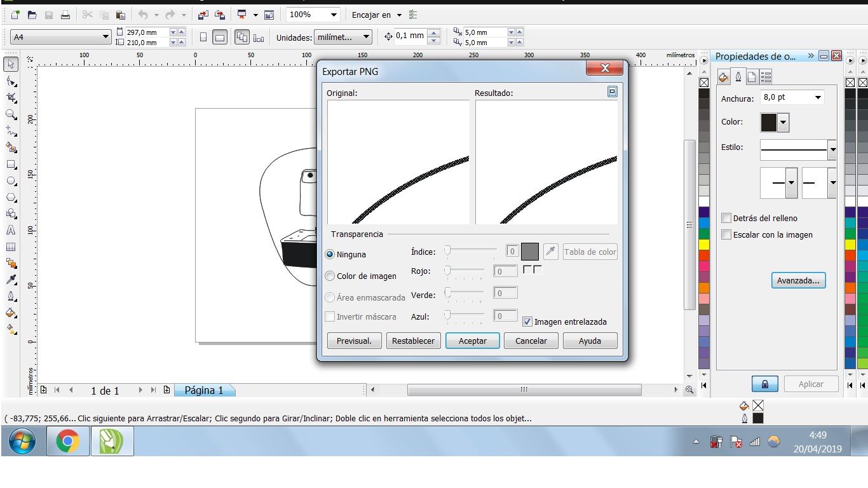Select the Polygon tool
The image size is (868, 488).
coord(11,197)
